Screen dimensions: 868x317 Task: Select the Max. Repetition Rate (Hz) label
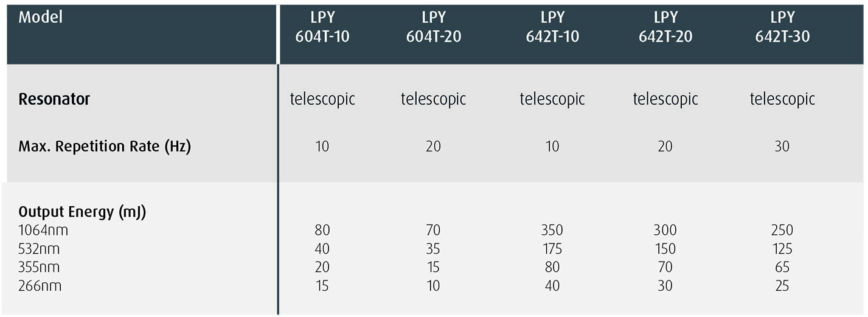click(x=105, y=147)
